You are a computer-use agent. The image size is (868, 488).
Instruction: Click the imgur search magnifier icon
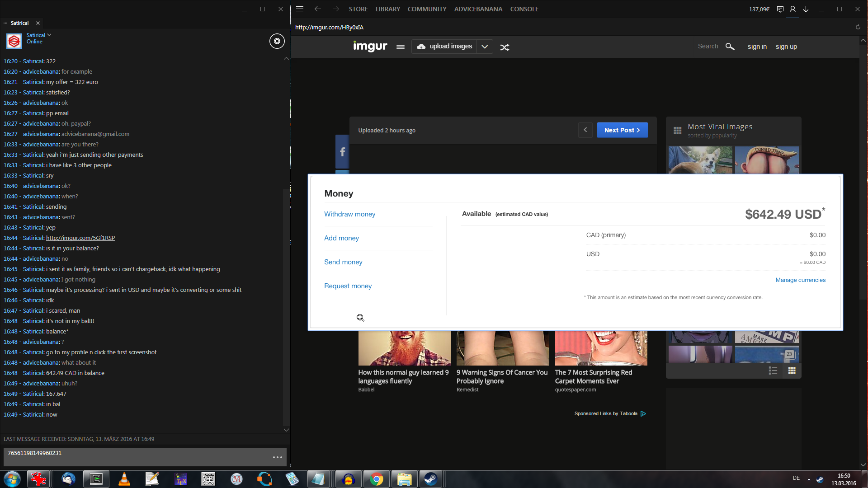730,47
